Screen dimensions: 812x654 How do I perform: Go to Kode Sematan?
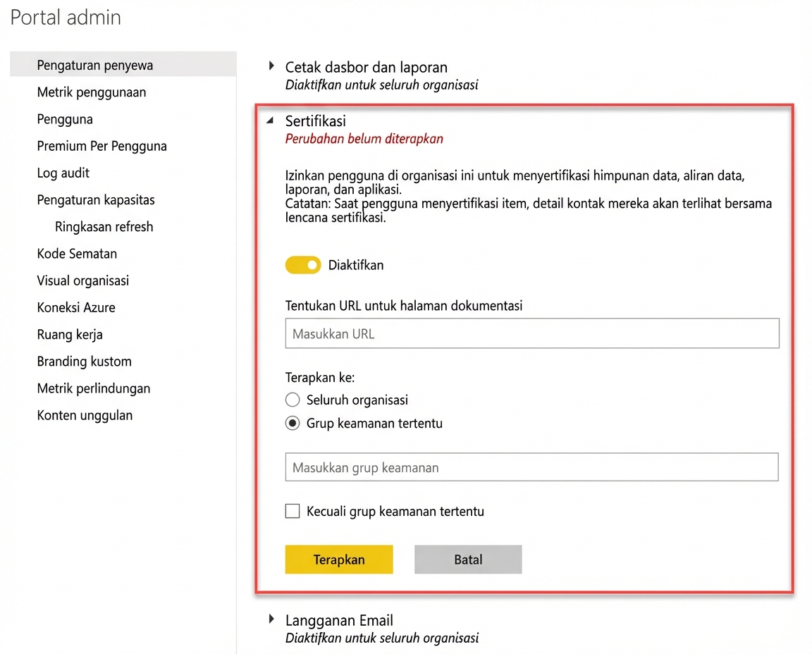77,254
